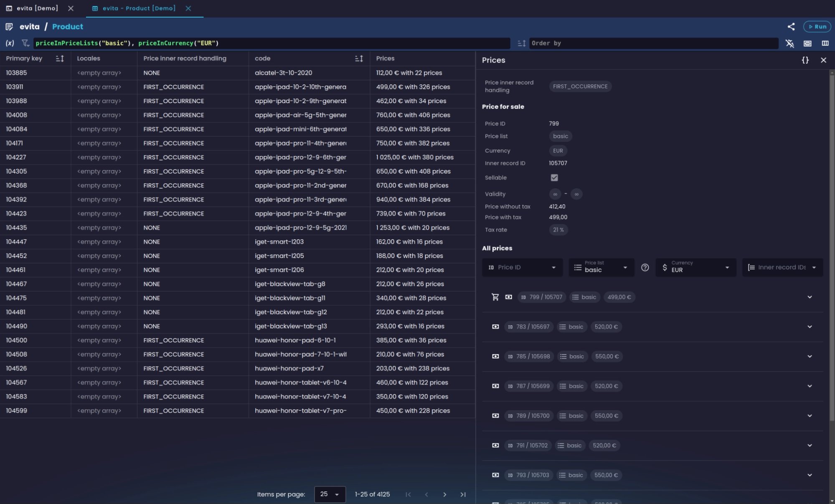
Task: Click the curly braces icon in the Prices panel
Action: coord(805,60)
